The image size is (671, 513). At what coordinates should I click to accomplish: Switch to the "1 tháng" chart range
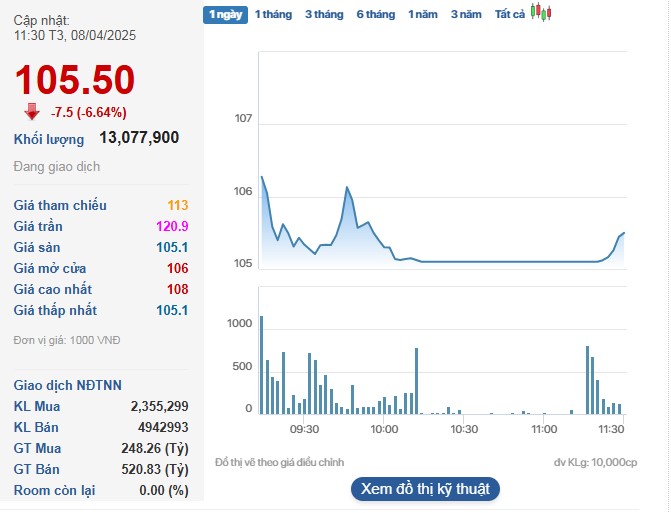tap(273, 14)
